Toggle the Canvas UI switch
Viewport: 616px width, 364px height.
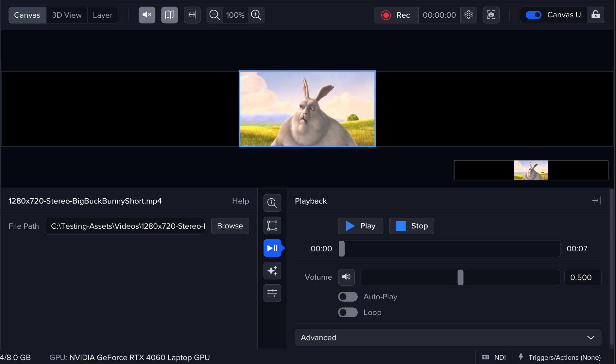533,15
